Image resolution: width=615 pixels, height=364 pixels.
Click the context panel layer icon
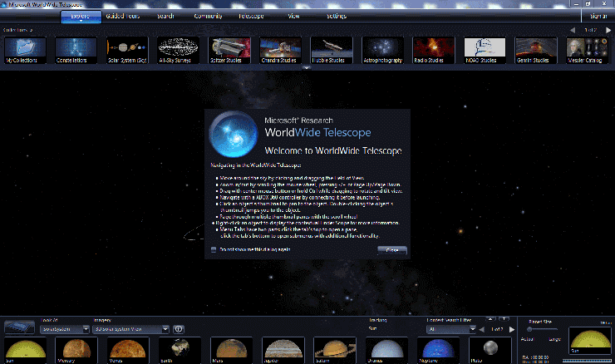pyautogui.click(x=19, y=327)
